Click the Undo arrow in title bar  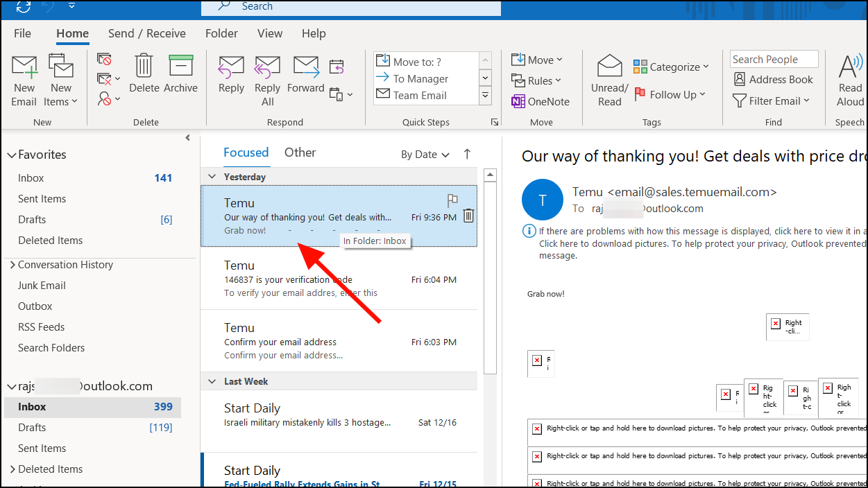[49, 6]
